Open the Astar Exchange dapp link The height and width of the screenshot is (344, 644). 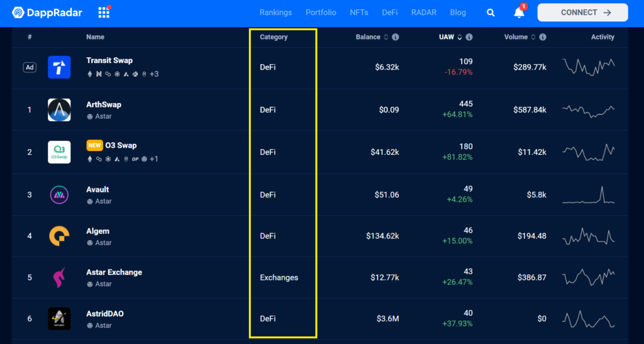[114, 272]
